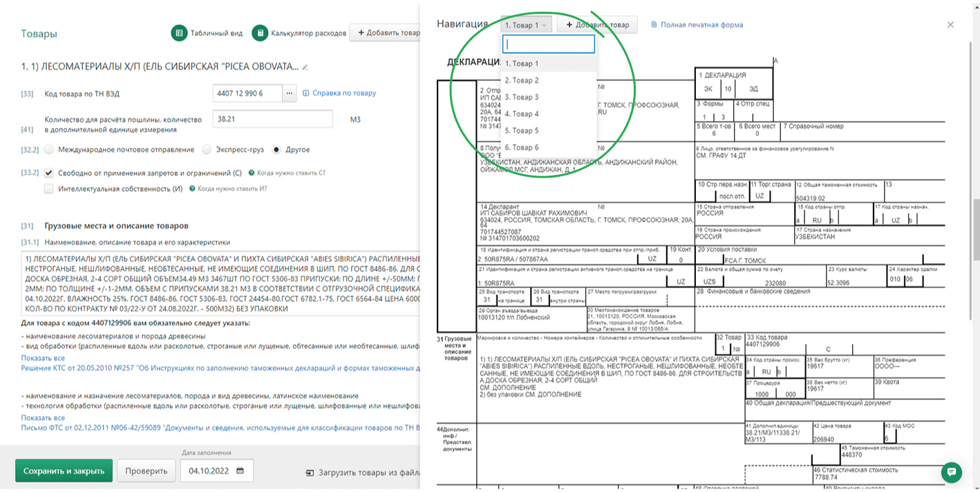Select the Экспресс-груз radio option
This screenshot has height=492, width=980.
207,149
